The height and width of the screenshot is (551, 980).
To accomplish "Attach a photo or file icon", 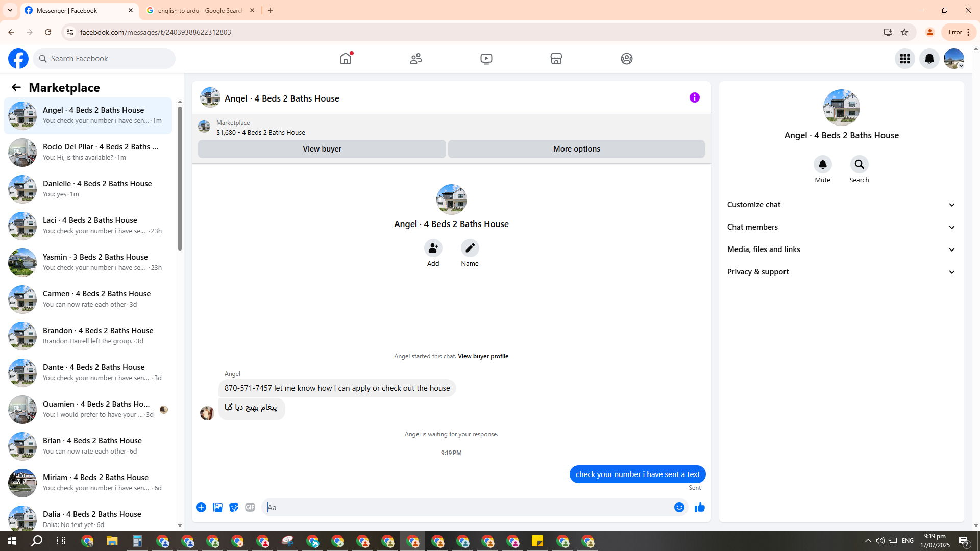I will [x=217, y=507].
